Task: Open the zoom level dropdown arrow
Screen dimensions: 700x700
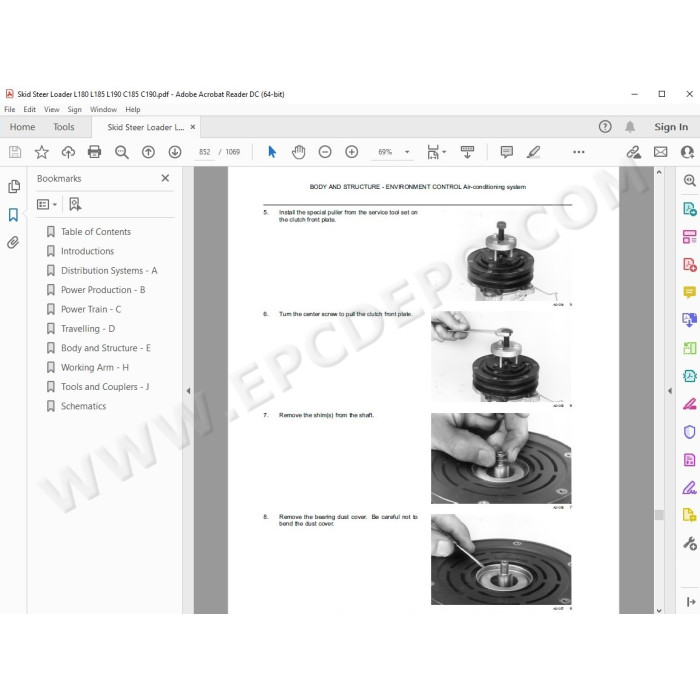Action: [x=407, y=152]
